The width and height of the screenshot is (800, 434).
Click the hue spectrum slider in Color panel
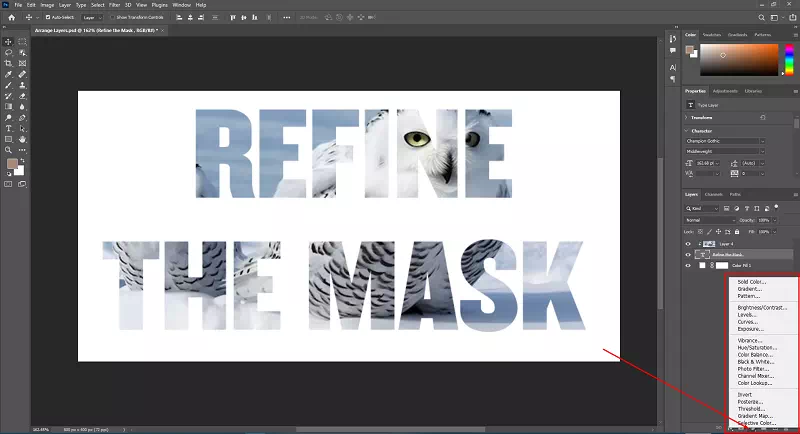789,60
